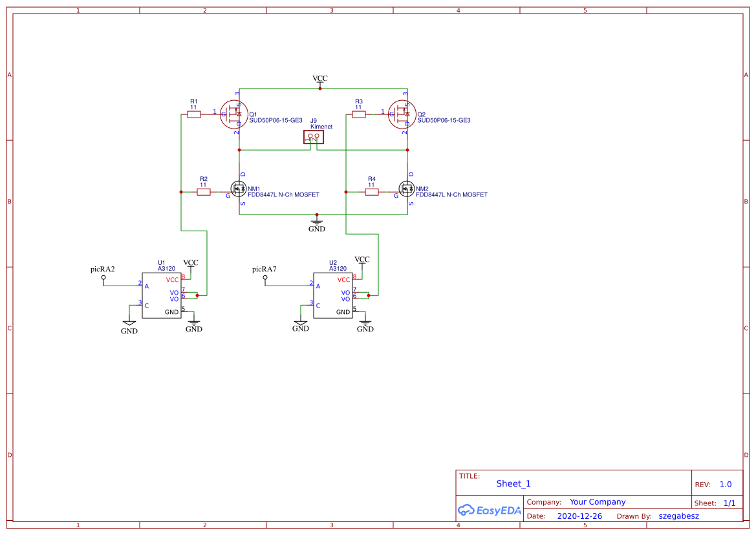Click NM2 FDD8447L N-Ch MOSFET label

[452, 194]
